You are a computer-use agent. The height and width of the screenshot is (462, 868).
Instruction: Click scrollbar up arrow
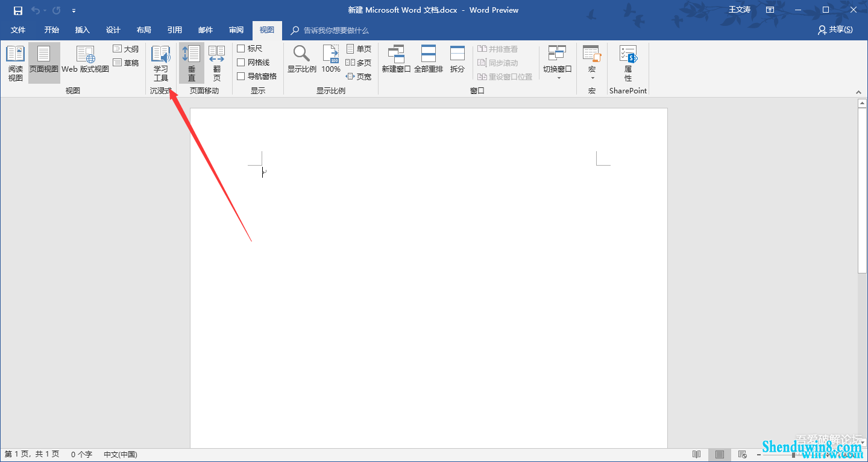pos(862,103)
